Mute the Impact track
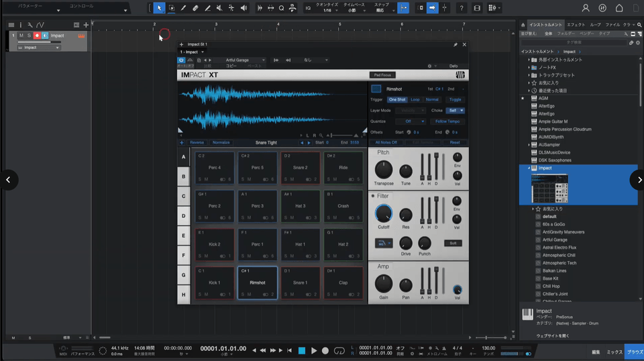This screenshot has width=644, height=361. [x=21, y=35]
